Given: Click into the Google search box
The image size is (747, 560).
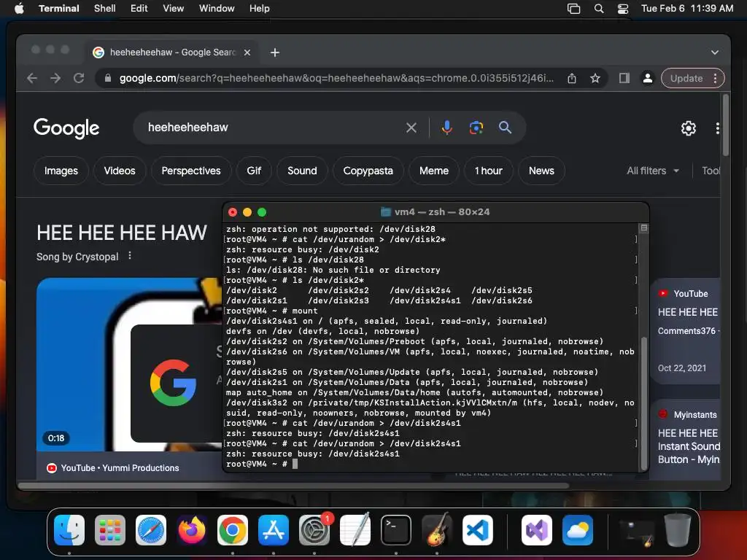Looking at the screenshot, I should click(x=271, y=127).
